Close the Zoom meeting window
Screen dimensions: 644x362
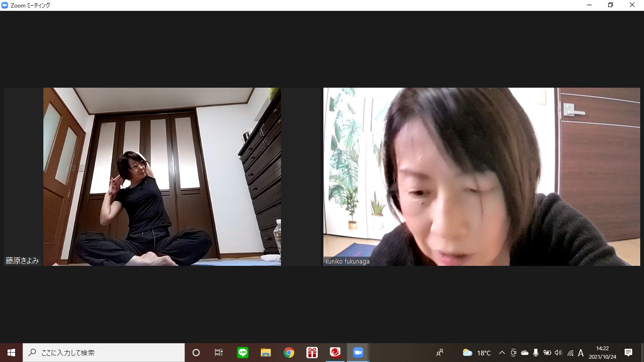click(x=632, y=5)
